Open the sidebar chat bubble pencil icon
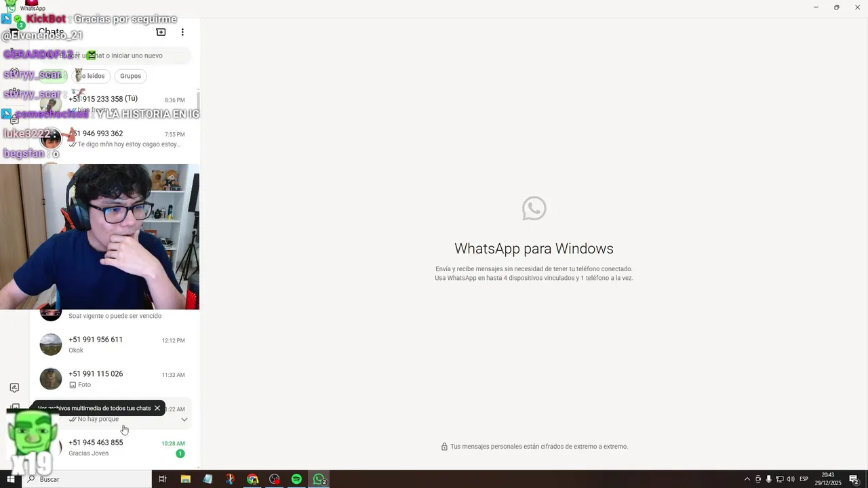 [x=14, y=388]
